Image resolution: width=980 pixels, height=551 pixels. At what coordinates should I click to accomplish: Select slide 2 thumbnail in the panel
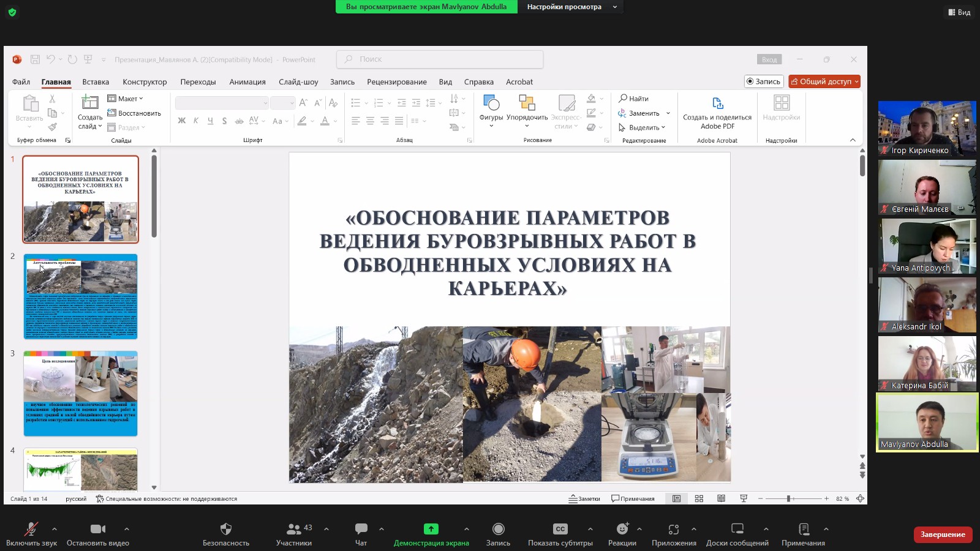(x=80, y=296)
